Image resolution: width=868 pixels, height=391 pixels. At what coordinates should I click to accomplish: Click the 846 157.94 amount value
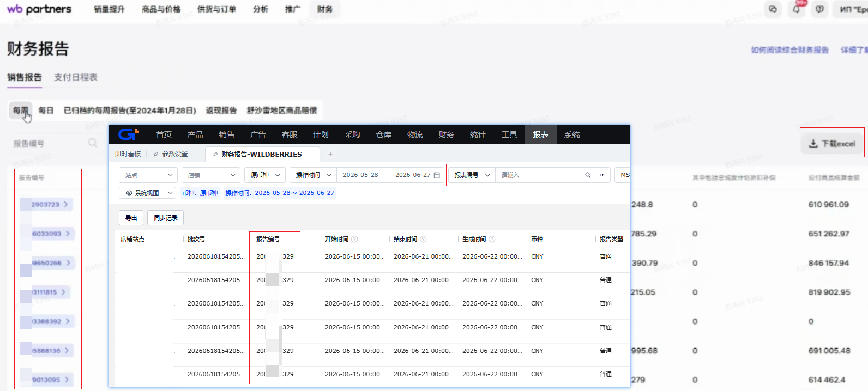829,263
